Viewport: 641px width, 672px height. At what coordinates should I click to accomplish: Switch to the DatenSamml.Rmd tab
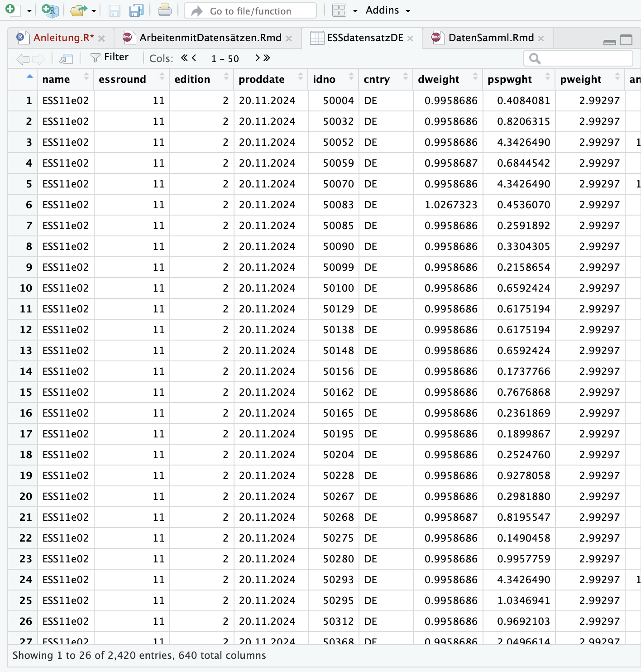point(491,38)
